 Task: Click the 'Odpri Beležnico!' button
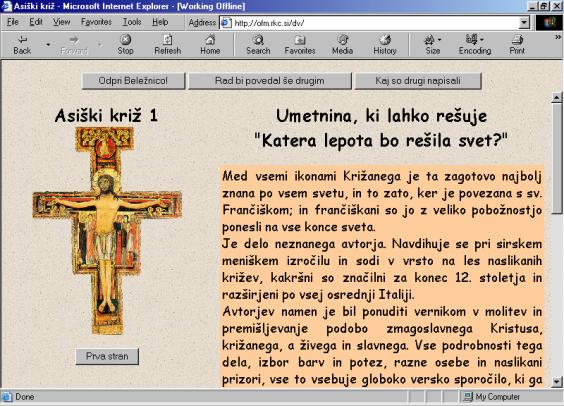[133, 81]
